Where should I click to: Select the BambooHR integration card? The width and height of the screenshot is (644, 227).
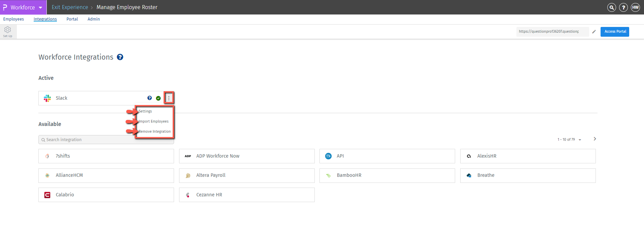pyautogui.click(x=387, y=175)
